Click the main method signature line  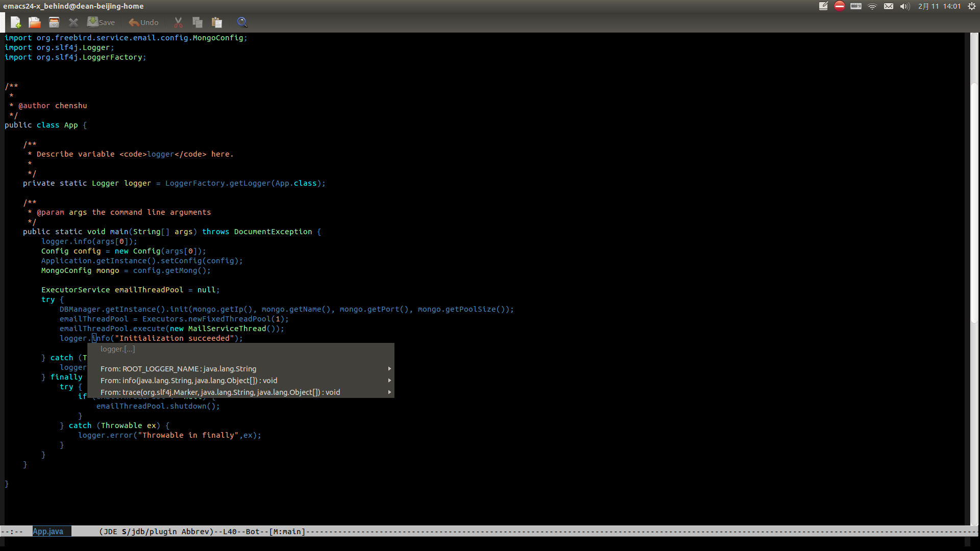pos(172,232)
